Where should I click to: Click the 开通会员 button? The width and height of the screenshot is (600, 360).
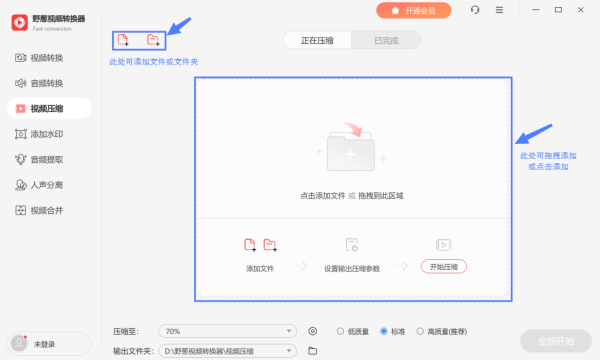tap(414, 10)
